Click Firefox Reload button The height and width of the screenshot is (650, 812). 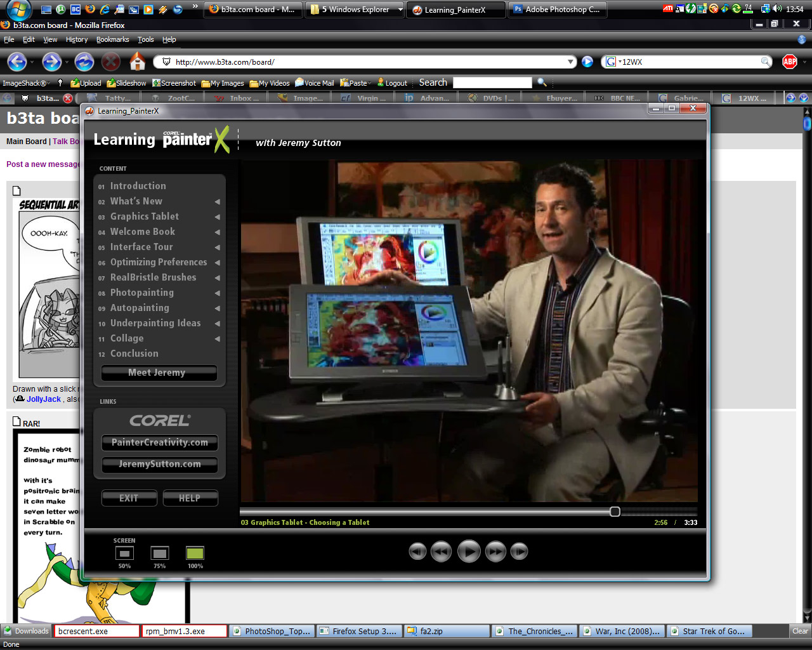click(x=84, y=62)
